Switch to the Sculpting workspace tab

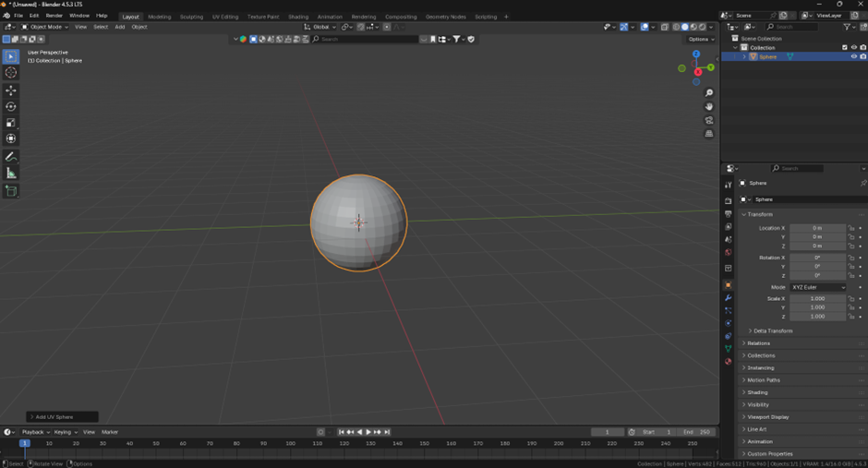(191, 17)
